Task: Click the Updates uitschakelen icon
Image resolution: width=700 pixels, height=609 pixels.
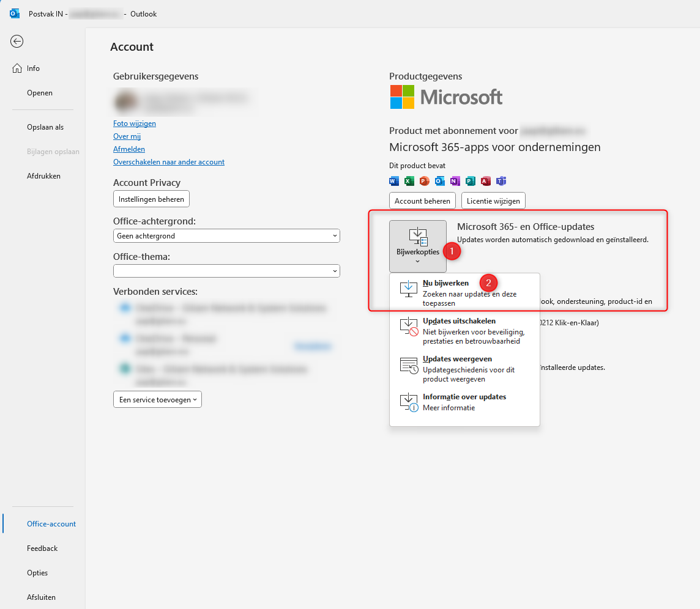Action: click(409, 327)
